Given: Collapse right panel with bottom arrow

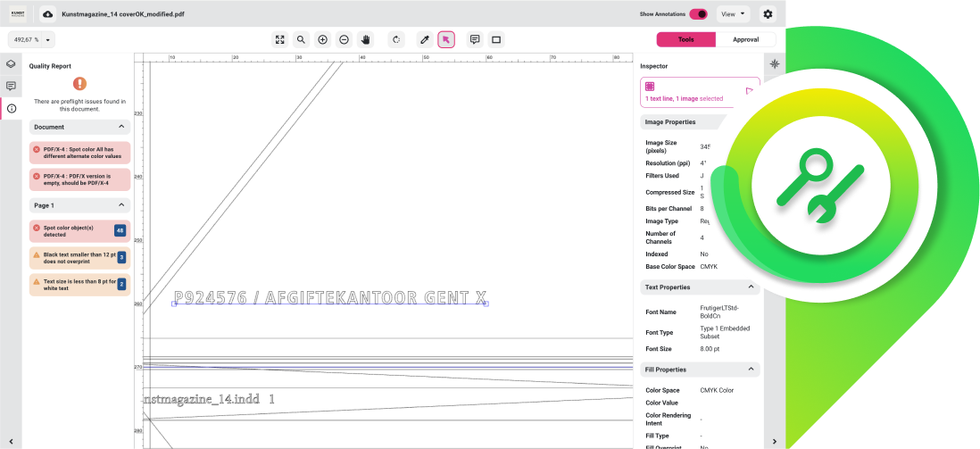Looking at the screenshot, I should [x=775, y=442].
